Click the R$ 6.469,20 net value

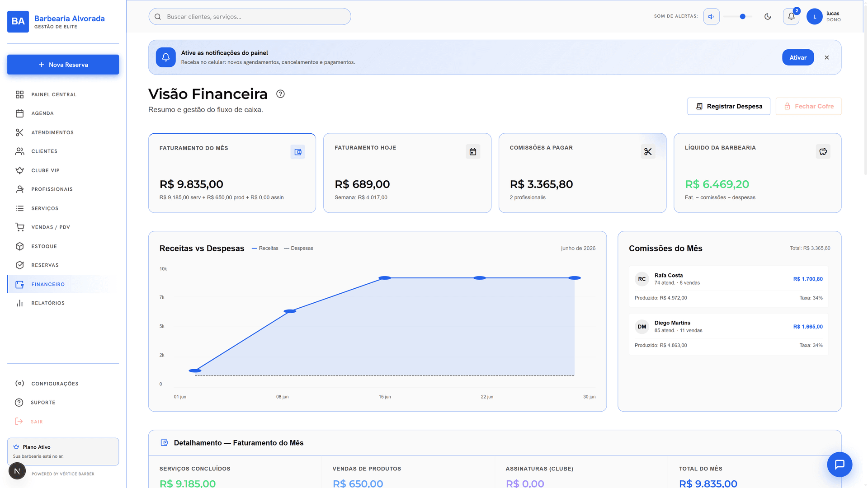coord(717,184)
